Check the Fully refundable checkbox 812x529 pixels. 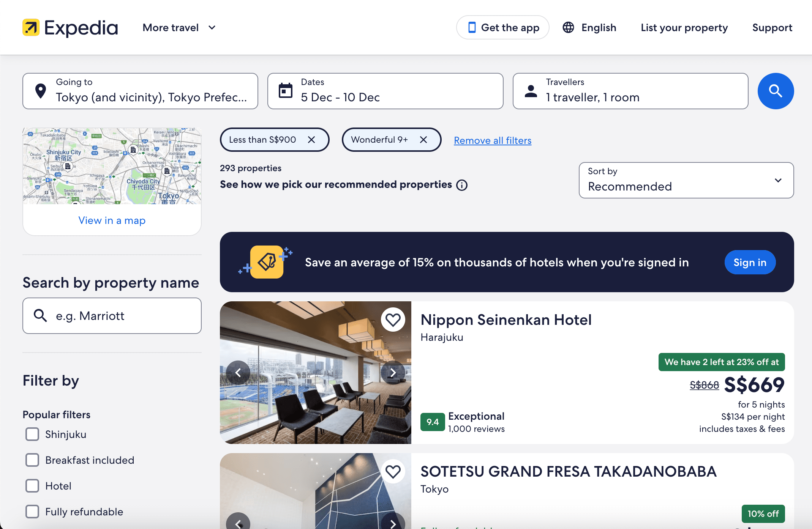(32, 512)
